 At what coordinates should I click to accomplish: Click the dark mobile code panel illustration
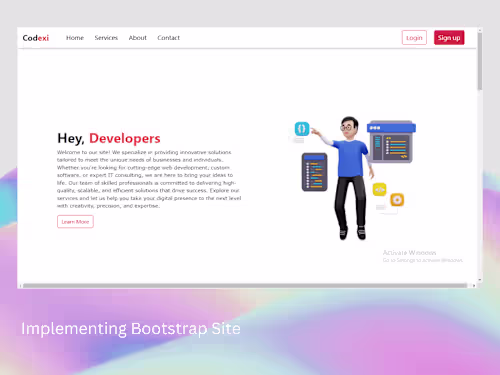314,172
